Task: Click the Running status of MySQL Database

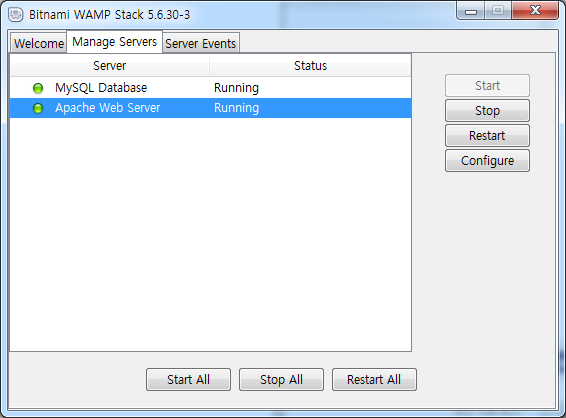Action: [x=236, y=88]
